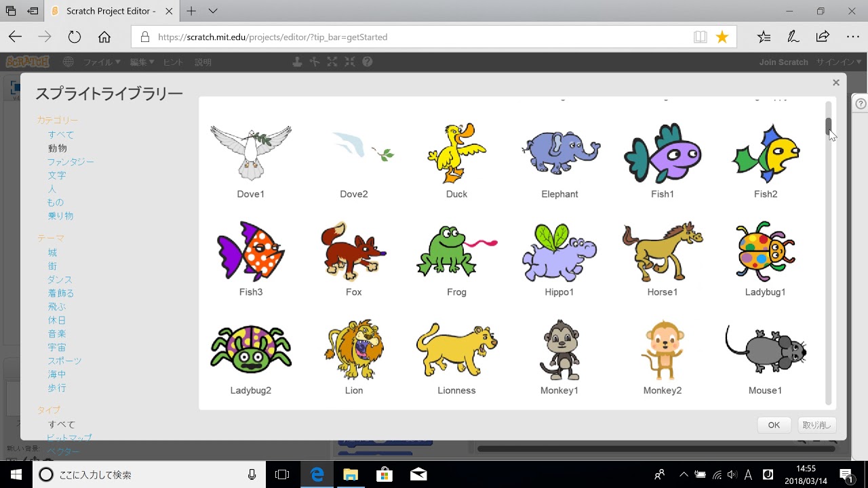The height and width of the screenshot is (488, 868).
Task: Filter by ビットマップ type
Action: point(69,438)
